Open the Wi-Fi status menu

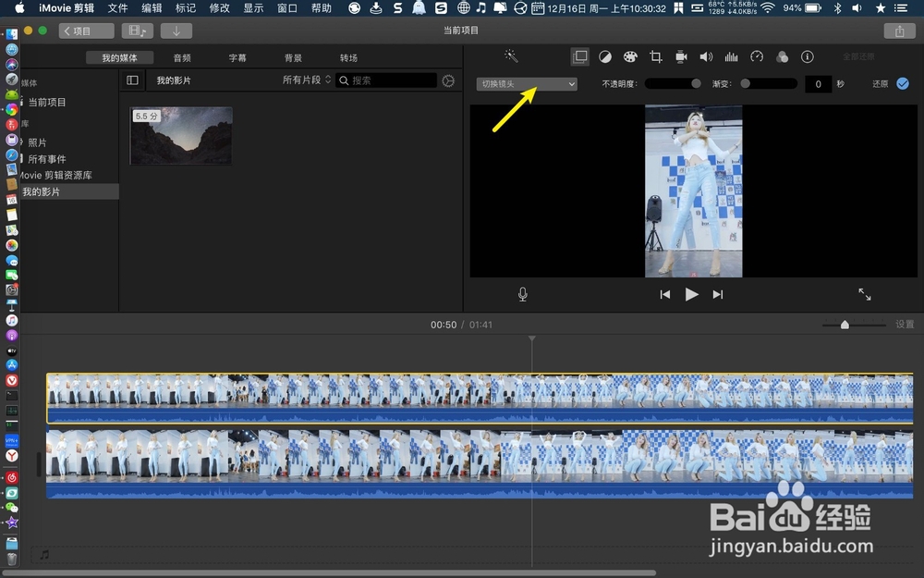[x=767, y=8]
